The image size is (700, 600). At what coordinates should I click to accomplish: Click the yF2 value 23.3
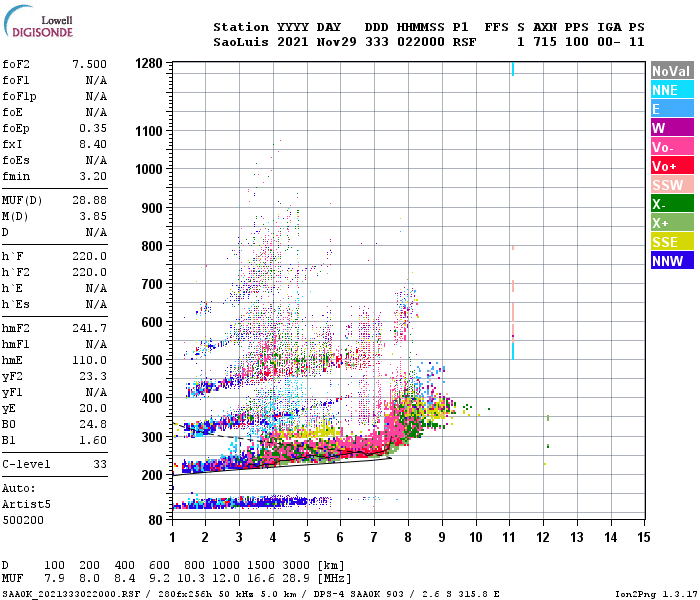(x=93, y=376)
